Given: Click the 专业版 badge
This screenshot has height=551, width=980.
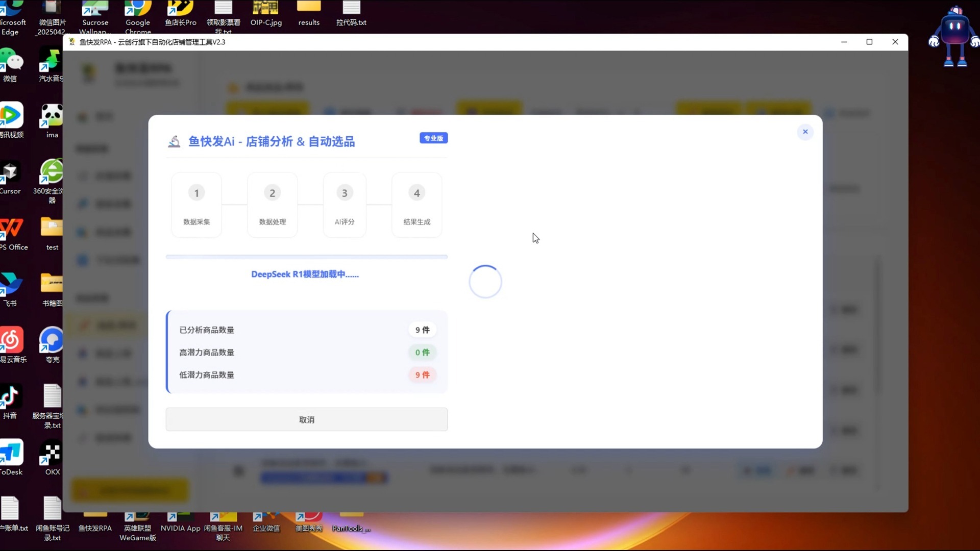Looking at the screenshot, I should 433,138.
